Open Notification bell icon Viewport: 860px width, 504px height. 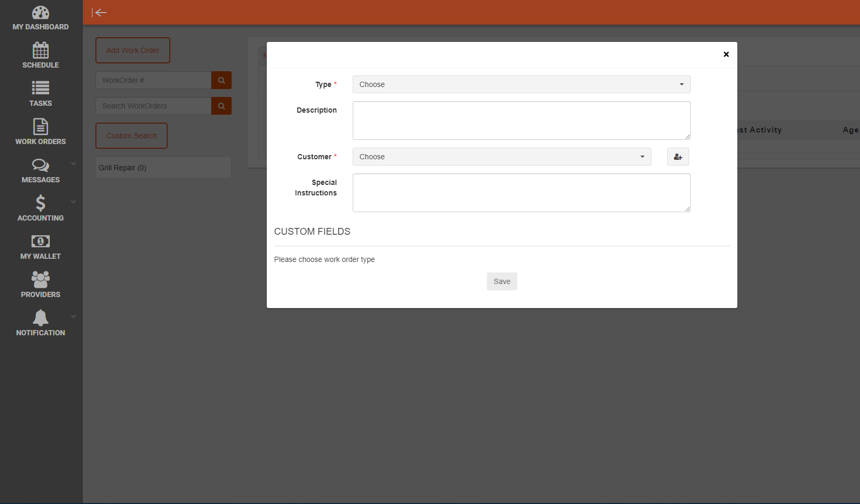coord(40,318)
